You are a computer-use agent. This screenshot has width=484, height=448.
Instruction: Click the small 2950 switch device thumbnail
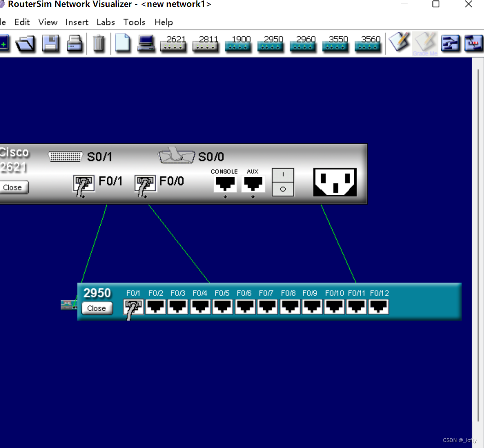click(x=69, y=305)
